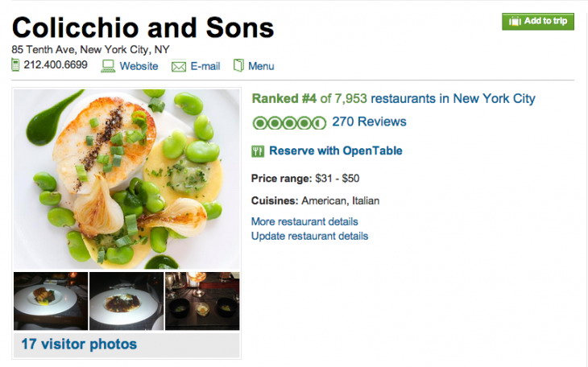This screenshot has height=367, width=588.
Task: Select the first small visitor photo thumbnail
Action: [x=51, y=301]
